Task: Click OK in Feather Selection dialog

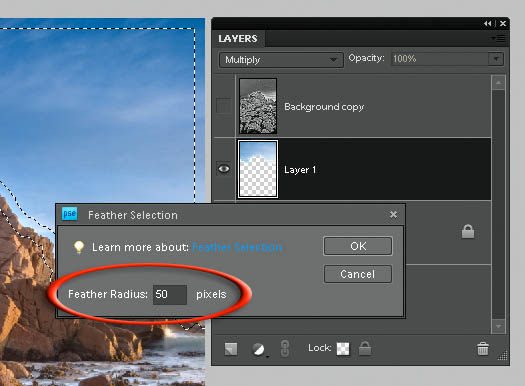Action: point(358,246)
